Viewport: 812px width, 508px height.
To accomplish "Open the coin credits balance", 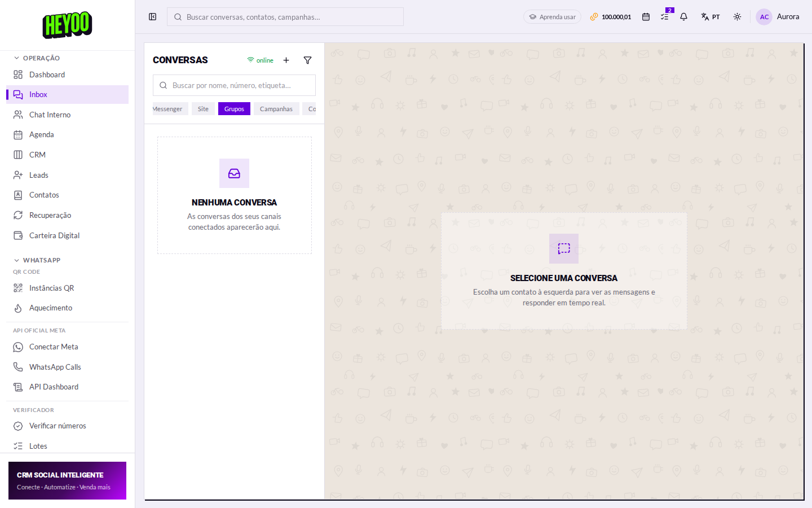I will point(611,17).
